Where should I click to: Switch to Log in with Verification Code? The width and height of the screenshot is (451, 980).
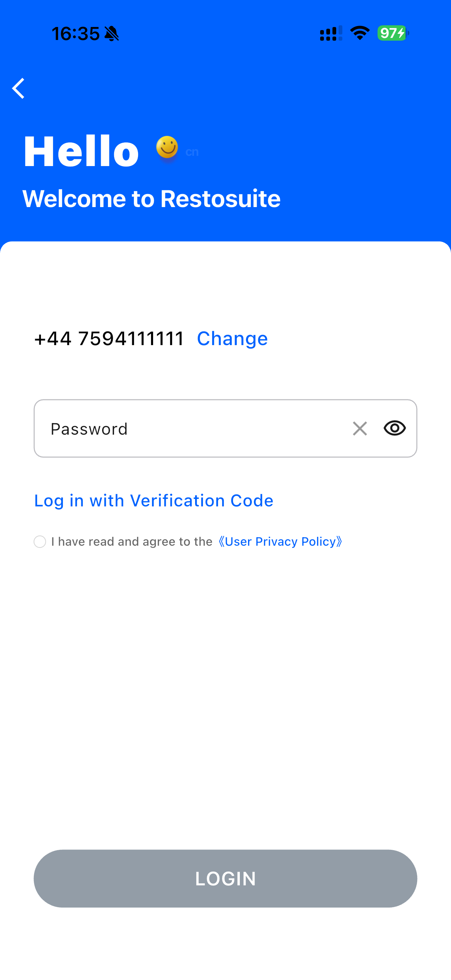point(154,500)
